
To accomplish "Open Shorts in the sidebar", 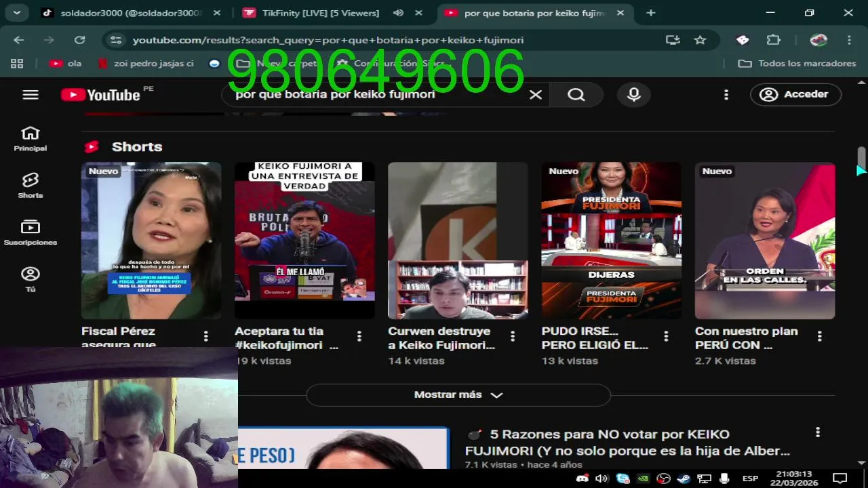I will point(31,186).
